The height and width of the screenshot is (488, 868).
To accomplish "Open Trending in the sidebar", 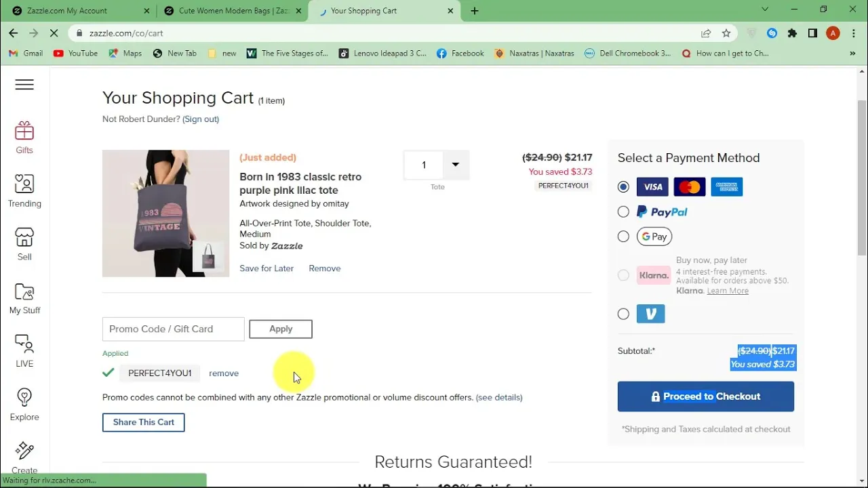I will point(24,190).
